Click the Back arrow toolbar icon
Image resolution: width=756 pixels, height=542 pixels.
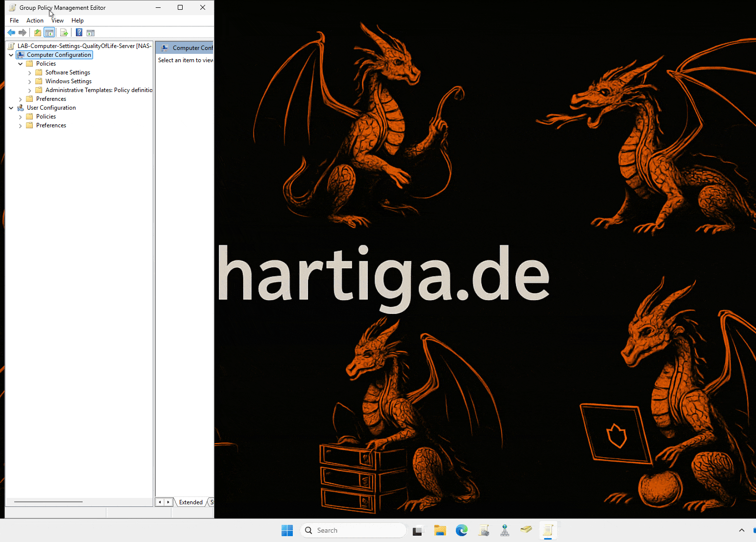coord(11,33)
